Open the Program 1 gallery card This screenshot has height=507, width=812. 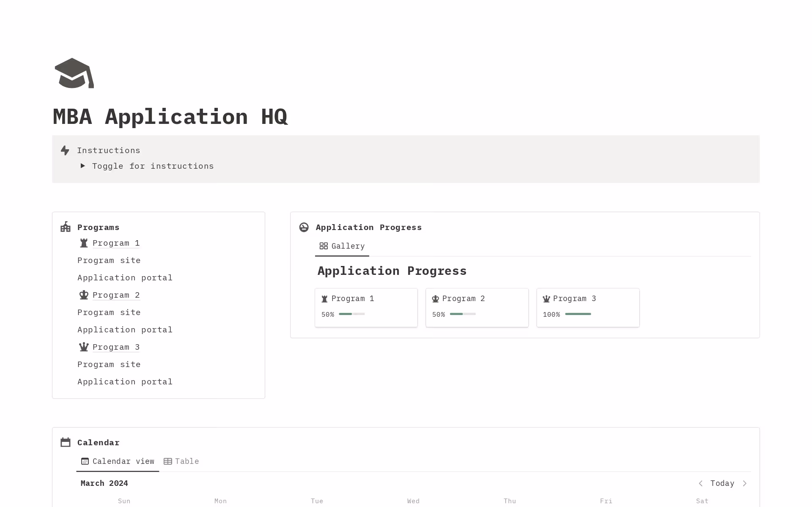pyautogui.click(x=366, y=307)
